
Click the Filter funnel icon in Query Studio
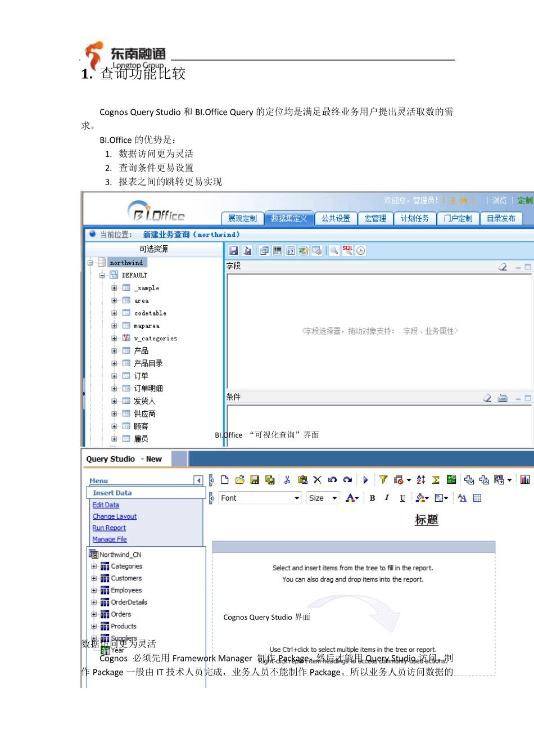pyautogui.click(x=383, y=480)
